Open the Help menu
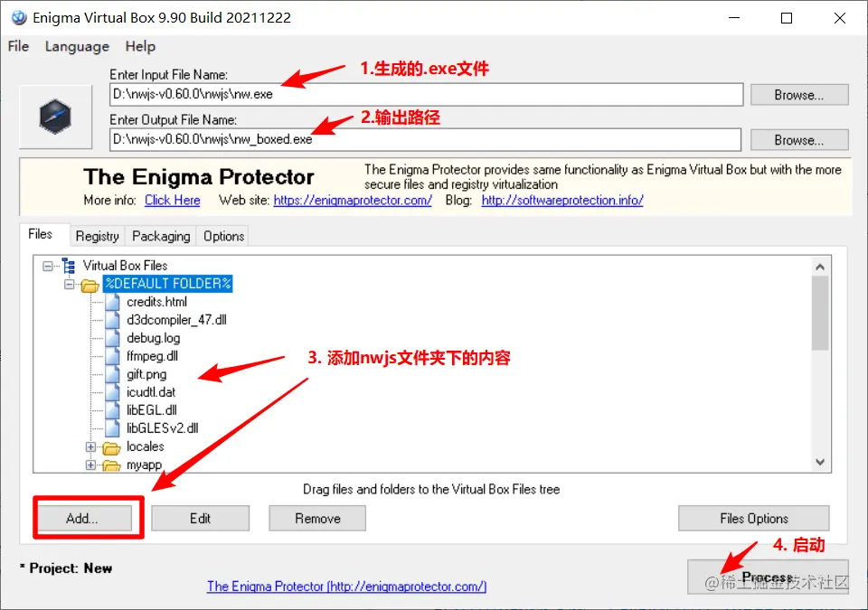Viewport: 868px width, 610px height. point(140,46)
